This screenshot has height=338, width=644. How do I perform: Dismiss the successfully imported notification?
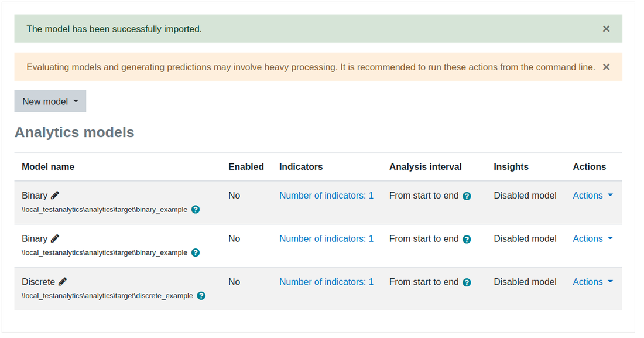tap(606, 29)
